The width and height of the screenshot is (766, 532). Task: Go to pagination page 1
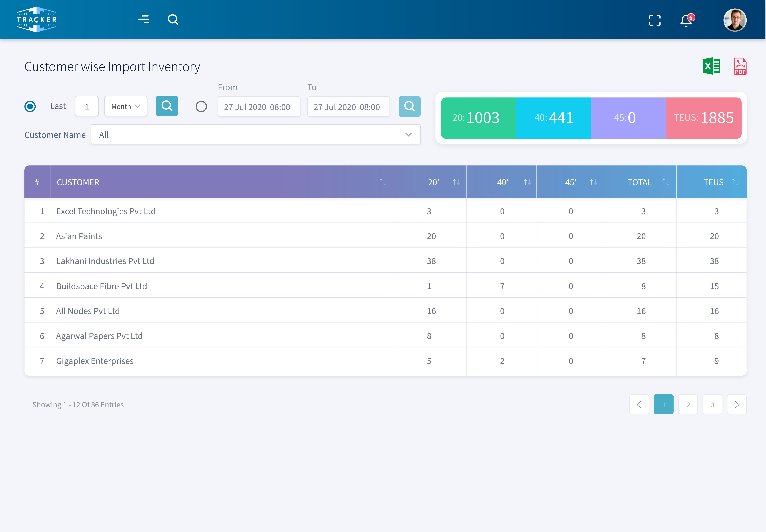pos(664,404)
